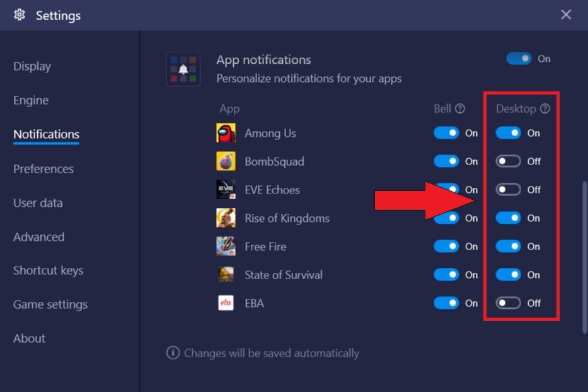Disable Desktop notifications for Among Us
This screenshot has width=588, height=392.
[x=508, y=133]
